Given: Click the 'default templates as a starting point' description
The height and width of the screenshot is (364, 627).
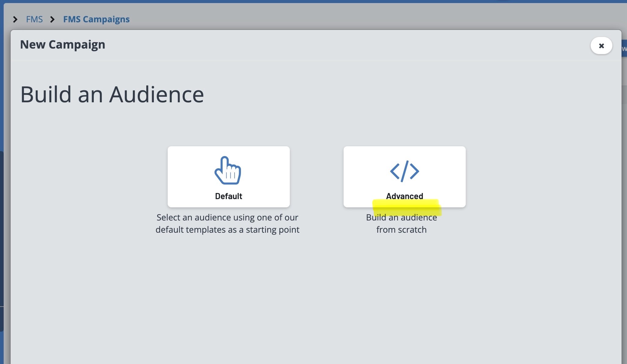Looking at the screenshot, I should pyautogui.click(x=227, y=230).
